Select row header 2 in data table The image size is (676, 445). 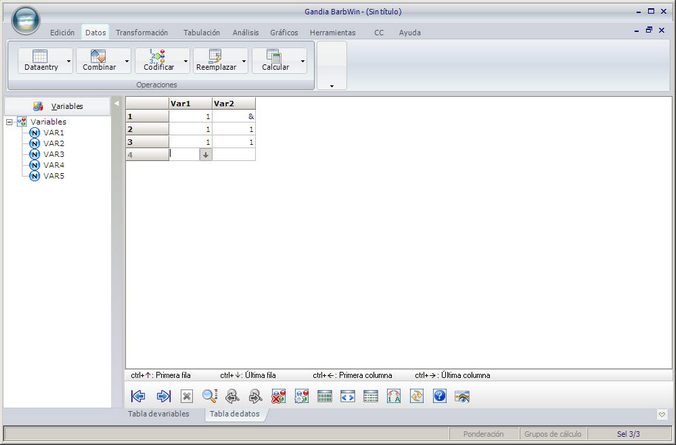tap(147, 129)
